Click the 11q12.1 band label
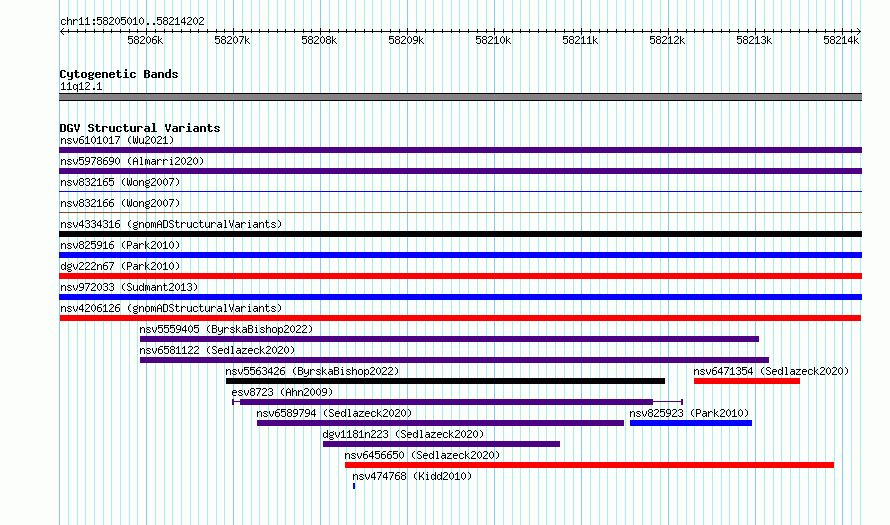The height and width of the screenshot is (525, 890). click(81, 86)
